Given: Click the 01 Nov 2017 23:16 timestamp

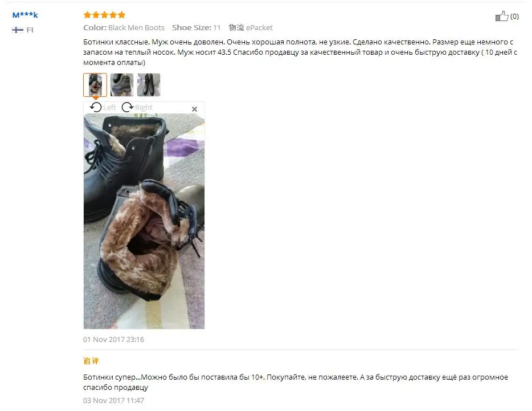Looking at the screenshot, I should 114,339.
